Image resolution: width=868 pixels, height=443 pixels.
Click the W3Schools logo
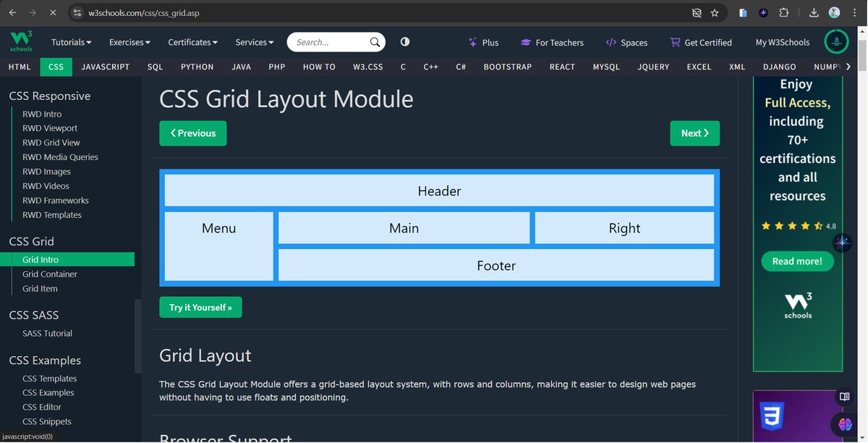click(x=20, y=41)
